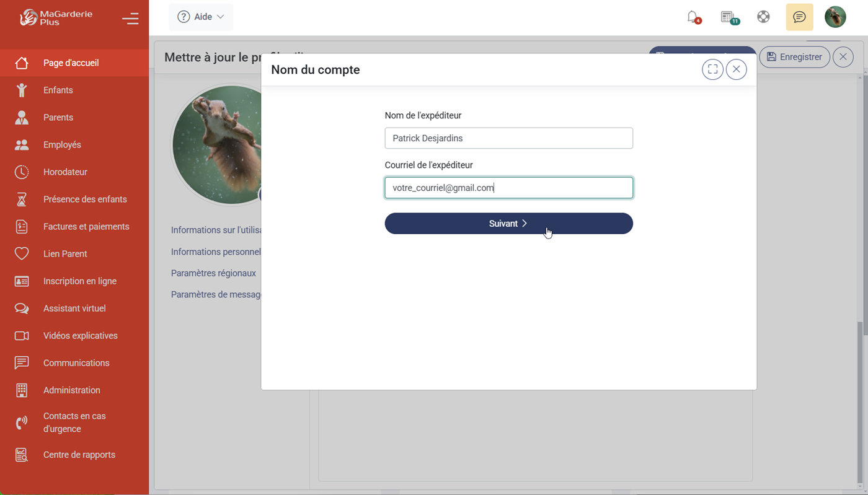Viewport: 868px width, 495px height.
Task: Click the squirrel profile picture
Action: [x=217, y=144]
